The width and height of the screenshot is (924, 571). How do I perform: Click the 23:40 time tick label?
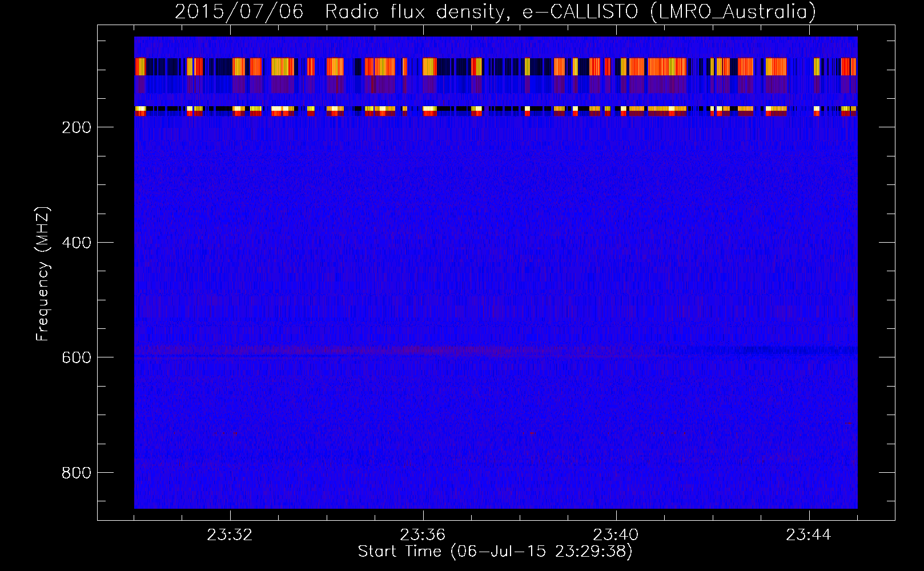tap(616, 535)
